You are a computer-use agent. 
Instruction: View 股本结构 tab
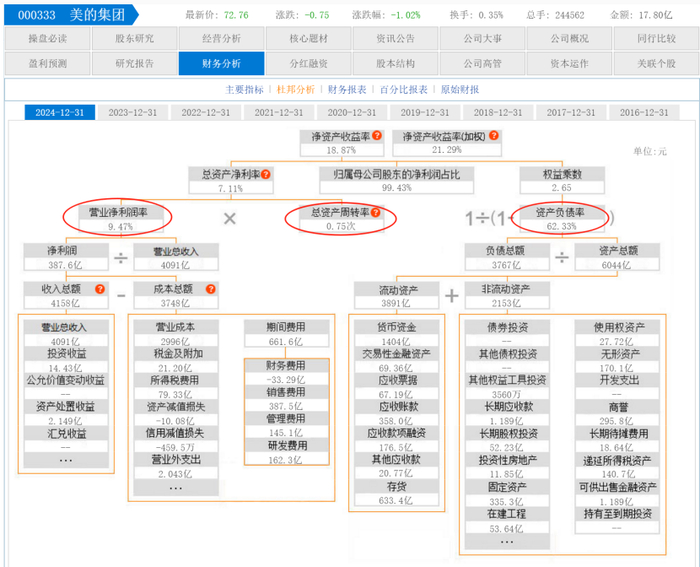[396, 63]
